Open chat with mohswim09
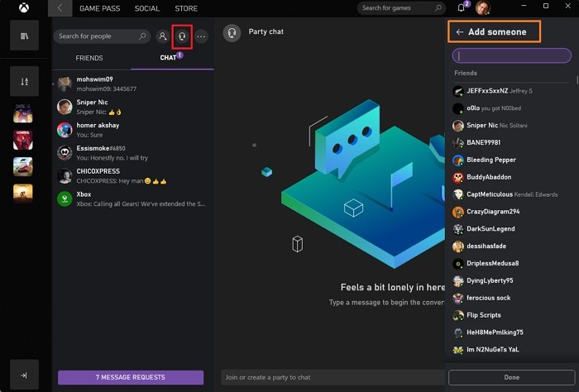The height and width of the screenshot is (392, 579). [x=133, y=84]
